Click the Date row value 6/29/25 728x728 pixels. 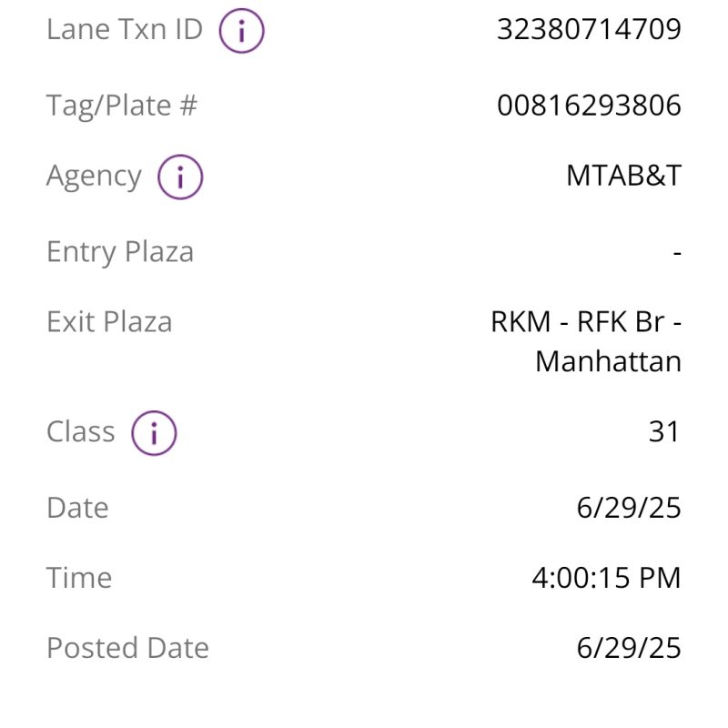pyautogui.click(x=629, y=508)
